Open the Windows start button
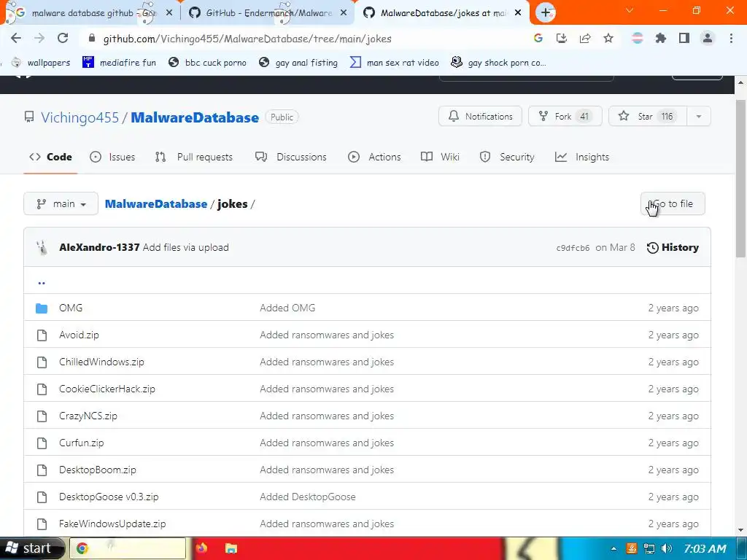Screen dimensions: 747x560 pyautogui.click(x=32, y=548)
